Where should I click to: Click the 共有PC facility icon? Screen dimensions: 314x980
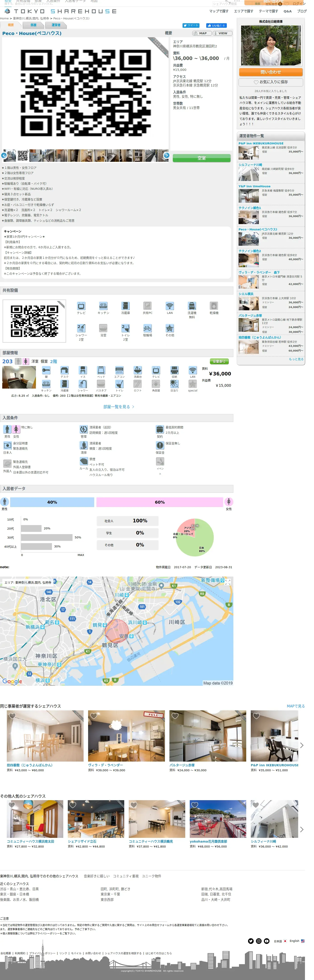[148, 306]
